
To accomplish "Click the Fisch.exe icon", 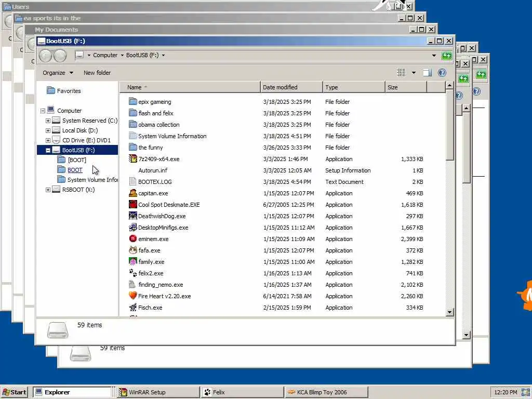I will (132, 308).
